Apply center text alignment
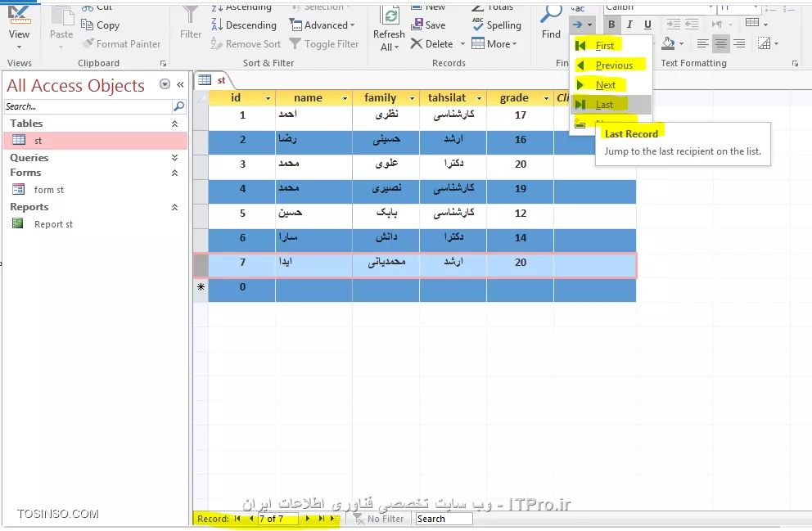Image resolution: width=812 pixels, height=531 pixels. pos(720,44)
